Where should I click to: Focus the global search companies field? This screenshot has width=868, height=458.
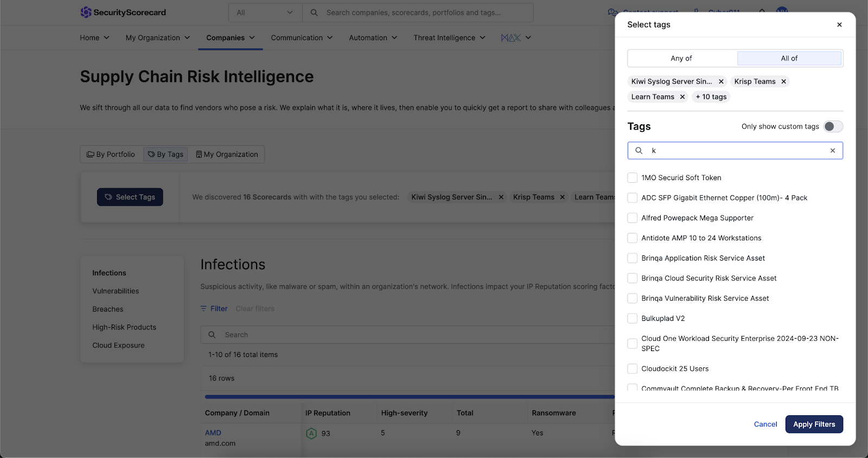click(418, 12)
